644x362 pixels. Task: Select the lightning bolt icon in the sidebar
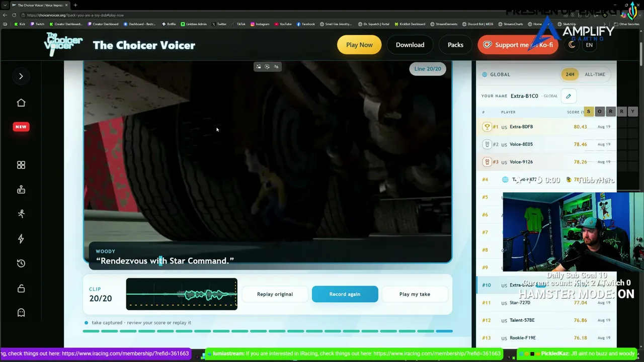tap(21, 239)
